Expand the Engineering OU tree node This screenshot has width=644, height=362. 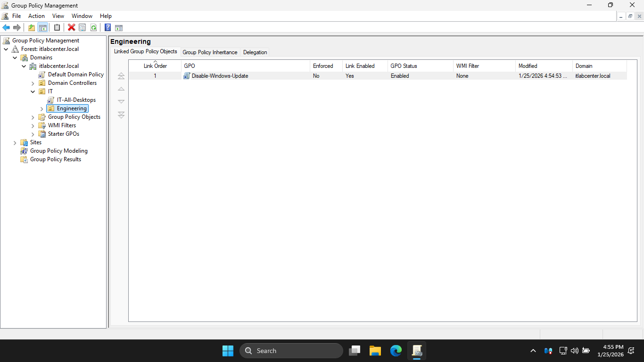tap(41, 109)
